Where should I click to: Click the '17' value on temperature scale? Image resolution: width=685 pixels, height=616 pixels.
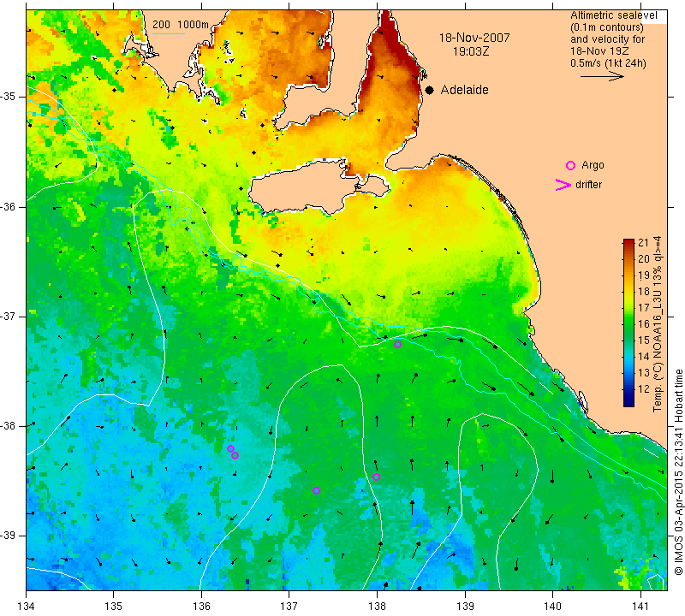tap(644, 308)
